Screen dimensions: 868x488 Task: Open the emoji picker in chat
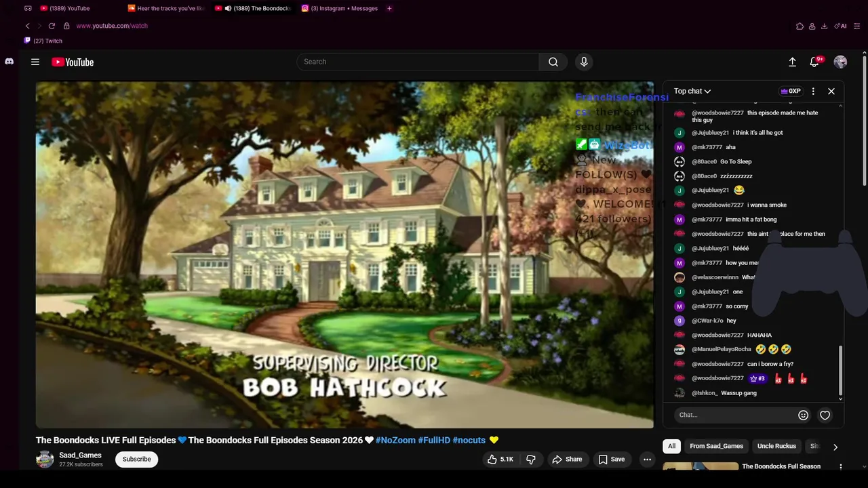tap(803, 415)
